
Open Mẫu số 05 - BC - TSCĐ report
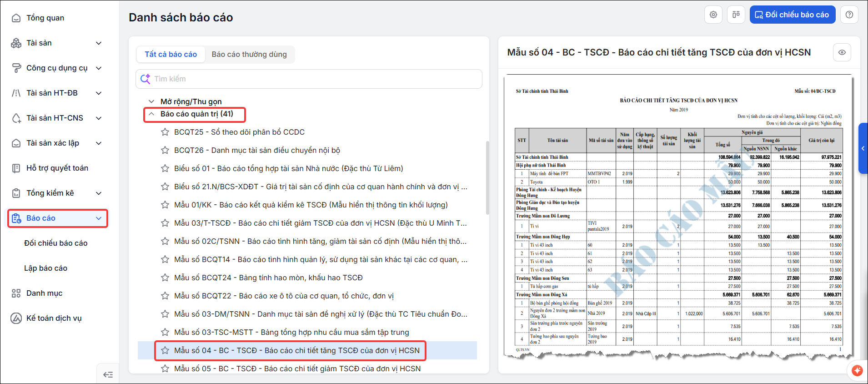click(x=297, y=369)
